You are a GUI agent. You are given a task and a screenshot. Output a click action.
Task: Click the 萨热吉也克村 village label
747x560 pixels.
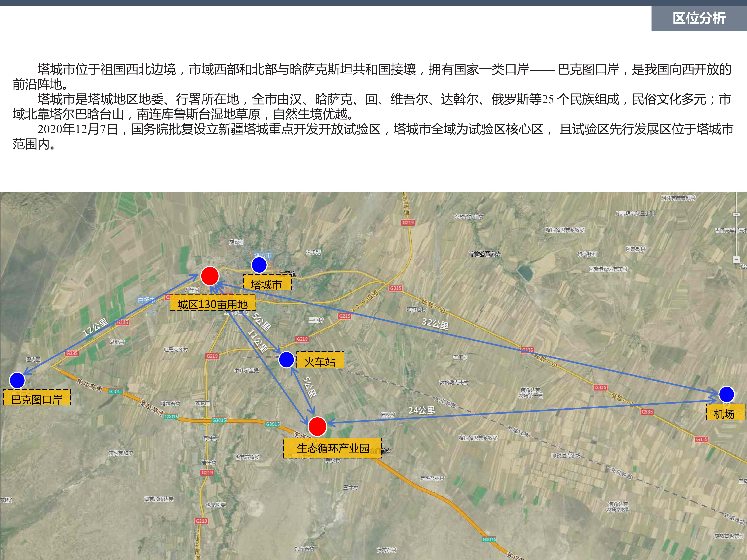(x=729, y=536)
